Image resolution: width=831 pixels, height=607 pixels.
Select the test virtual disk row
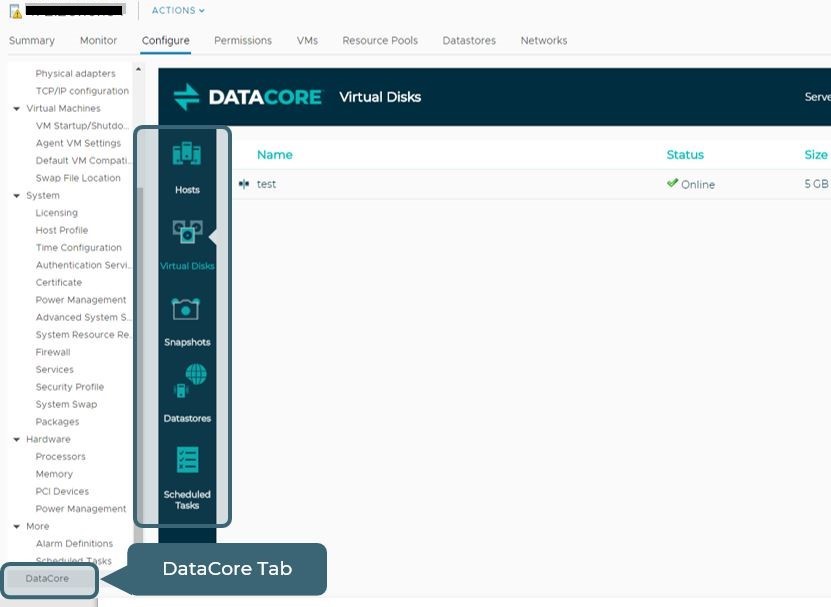coord(450,184)
